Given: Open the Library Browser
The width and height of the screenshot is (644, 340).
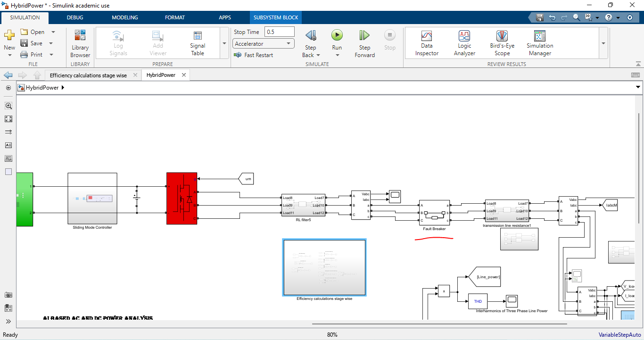Looking at the screenshot, I should click(80, 43).
